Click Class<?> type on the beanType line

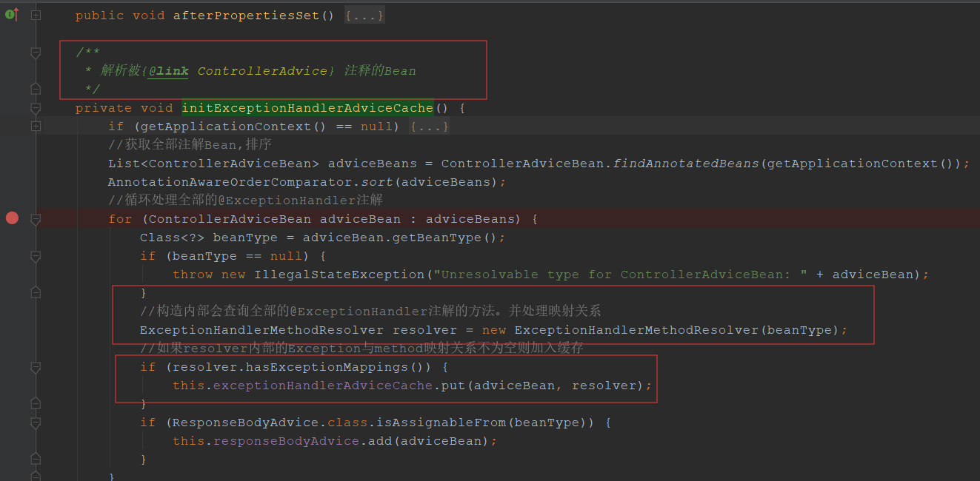click(x=173, y=238)
